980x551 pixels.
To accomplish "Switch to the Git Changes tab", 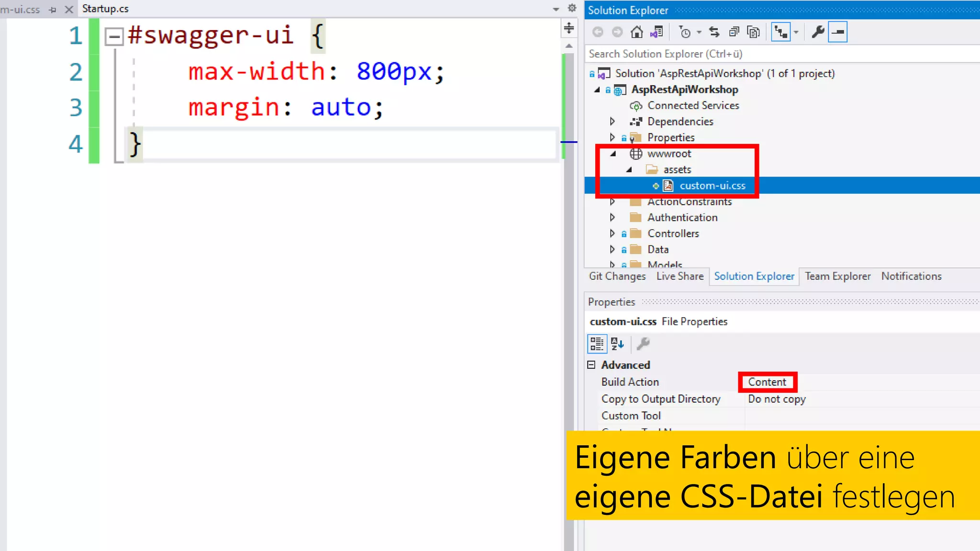I will (x=617, y=276).
